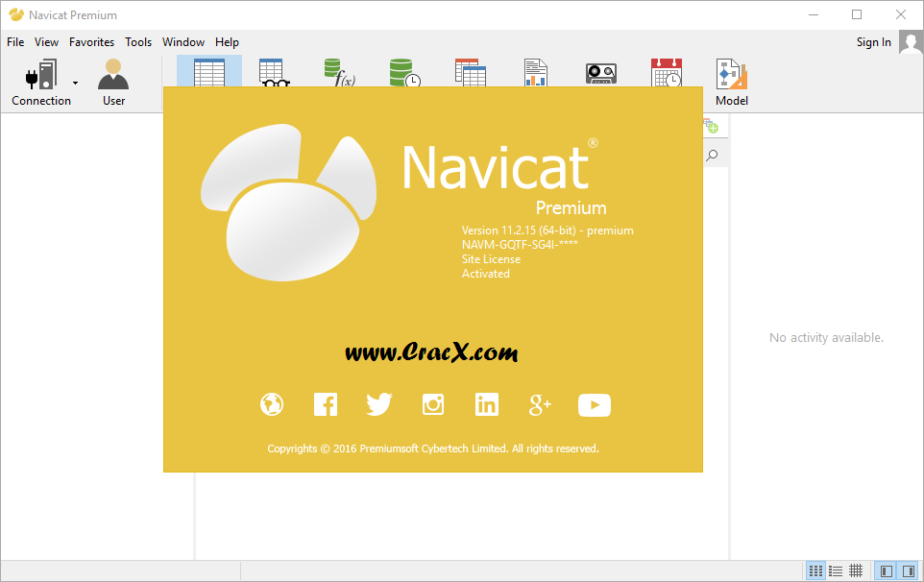The height and width of the screenshot is (582, 924).
Task: Click the Sign In link
Action: click(873, 42)
